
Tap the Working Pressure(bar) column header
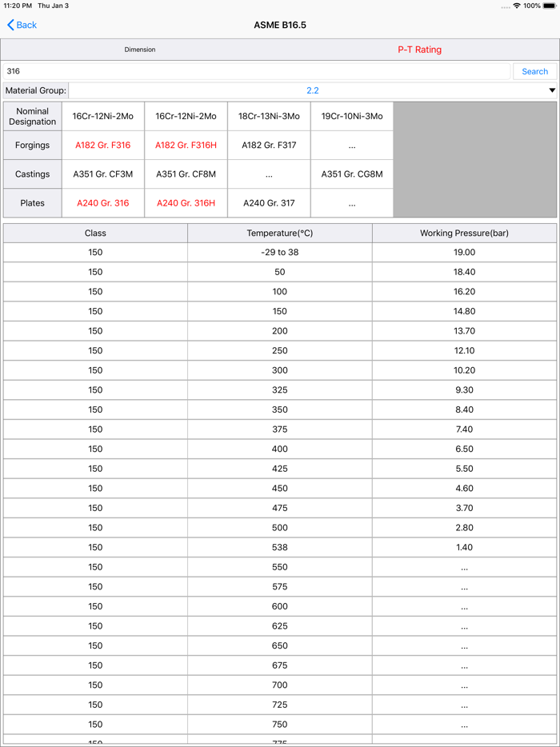(x=464, y=233)
